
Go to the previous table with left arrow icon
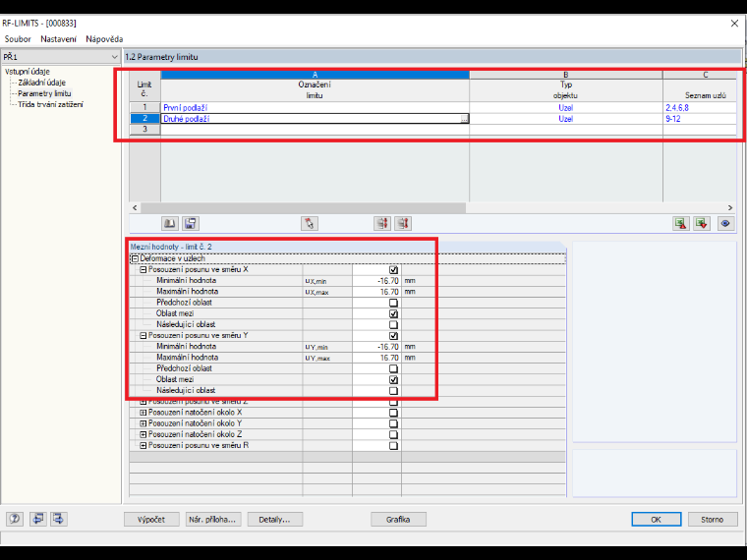coord(37,519)
